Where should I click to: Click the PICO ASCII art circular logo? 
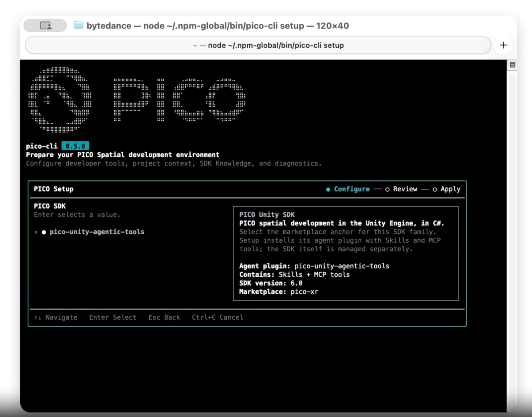coord(60,99)
